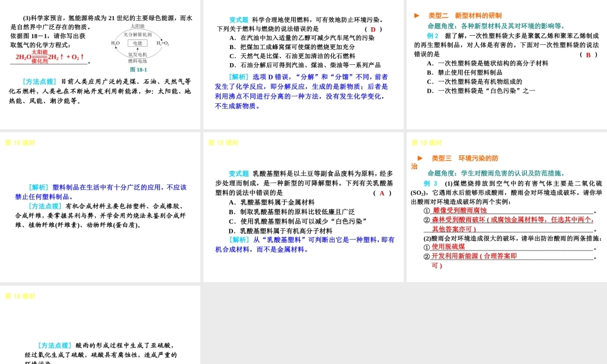The width and height of the screenshot is (607, 364).
Task: Click option B 制取乳酸基塑料的原料比较低廉
Action: tap(291, 212)
